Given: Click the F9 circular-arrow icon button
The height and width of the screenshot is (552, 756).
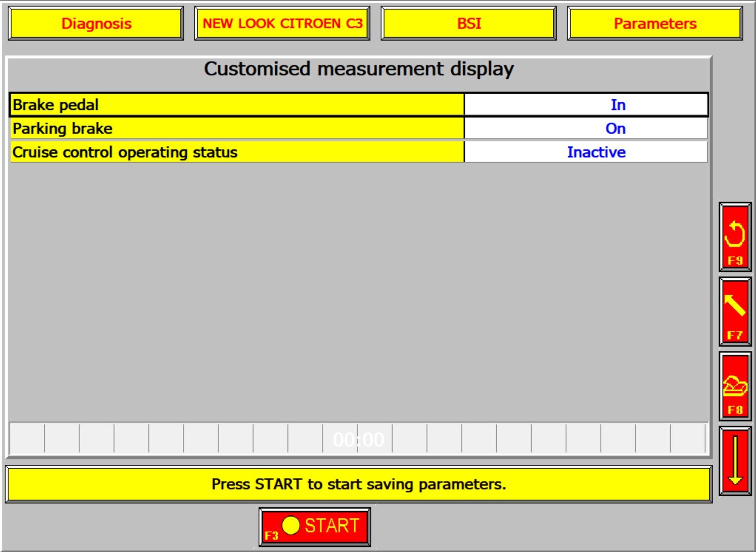Looking at the screenshot, I should coord(735,237).
